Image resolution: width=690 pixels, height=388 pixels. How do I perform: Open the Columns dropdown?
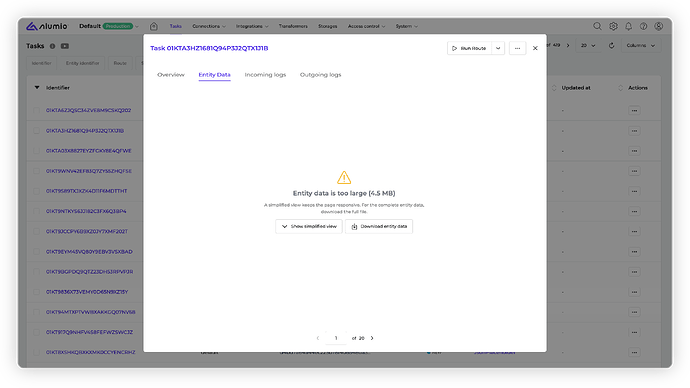coord(641,45)
